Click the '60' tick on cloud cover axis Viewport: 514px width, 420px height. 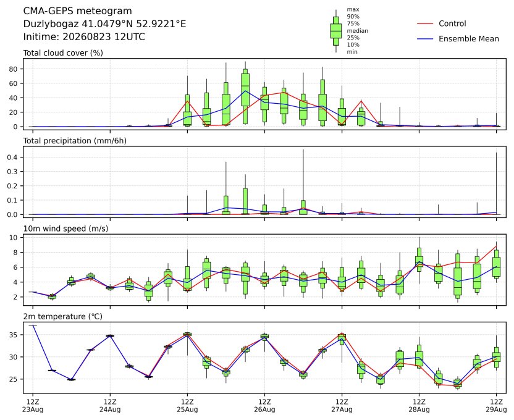(x=14, y=83)
